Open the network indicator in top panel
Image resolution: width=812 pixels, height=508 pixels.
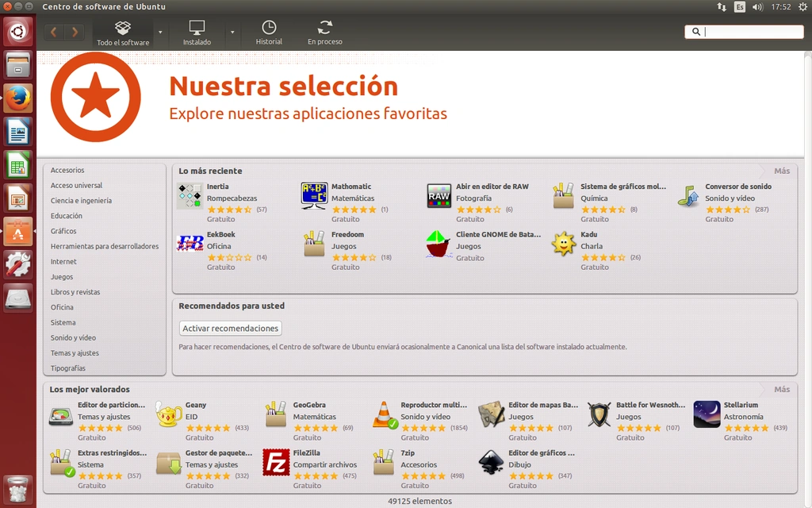(x=722, y=6)
